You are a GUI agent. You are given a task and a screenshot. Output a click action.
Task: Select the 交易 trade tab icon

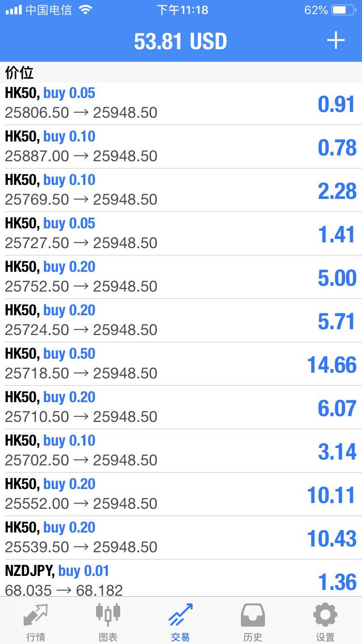[x=181, y=615]
